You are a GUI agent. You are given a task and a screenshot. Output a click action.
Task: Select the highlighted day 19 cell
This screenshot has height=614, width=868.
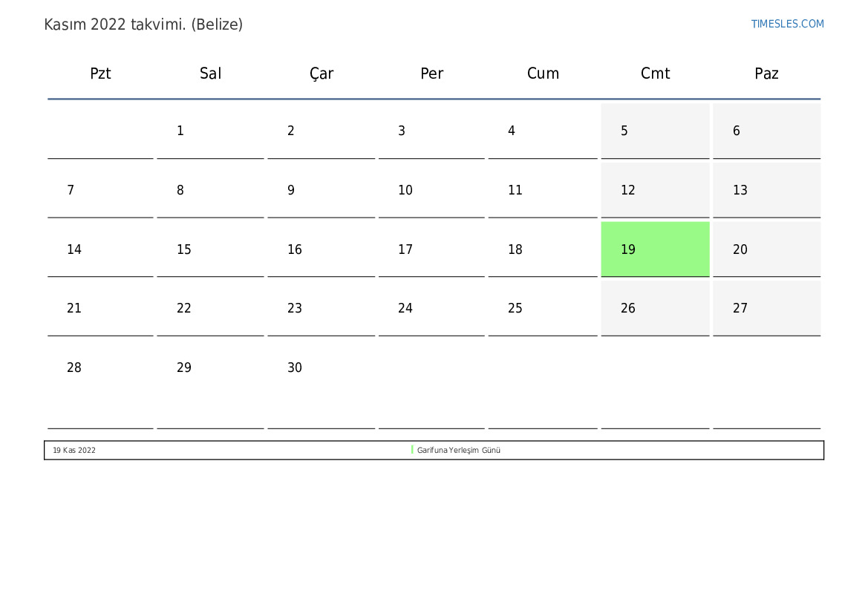pyautogui.click(x=655, y=249)
